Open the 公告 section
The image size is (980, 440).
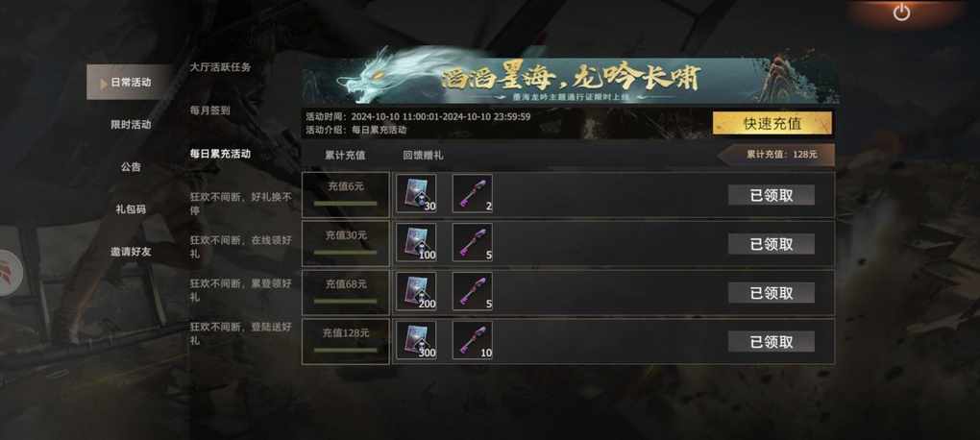131,167
